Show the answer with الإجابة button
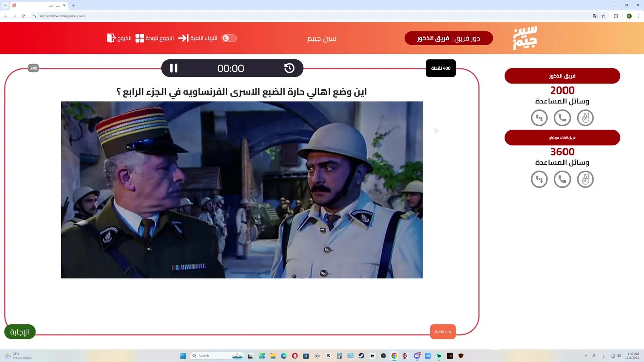 click(x=20, y=332)
